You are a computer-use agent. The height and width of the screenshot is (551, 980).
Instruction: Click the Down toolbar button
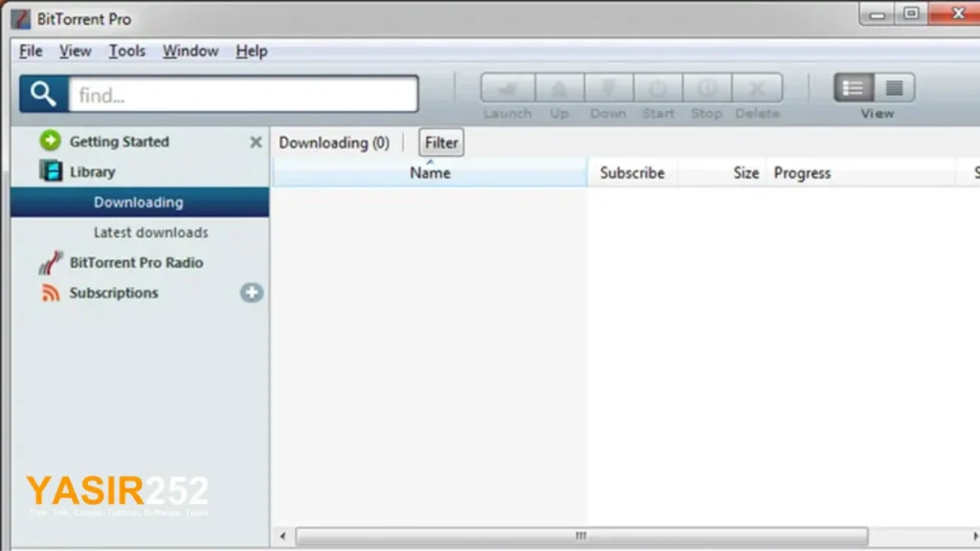click(608, 88)
